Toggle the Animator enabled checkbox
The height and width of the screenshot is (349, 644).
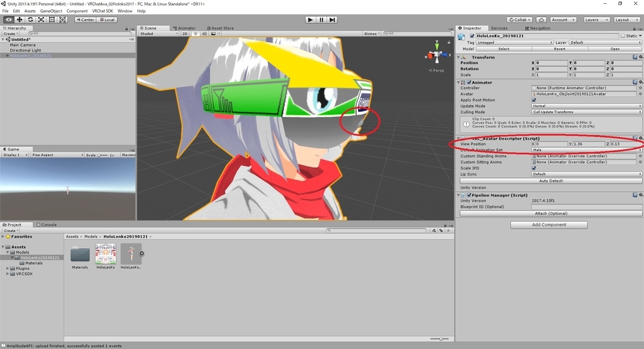pyautogui.click(x=469, y=82)
